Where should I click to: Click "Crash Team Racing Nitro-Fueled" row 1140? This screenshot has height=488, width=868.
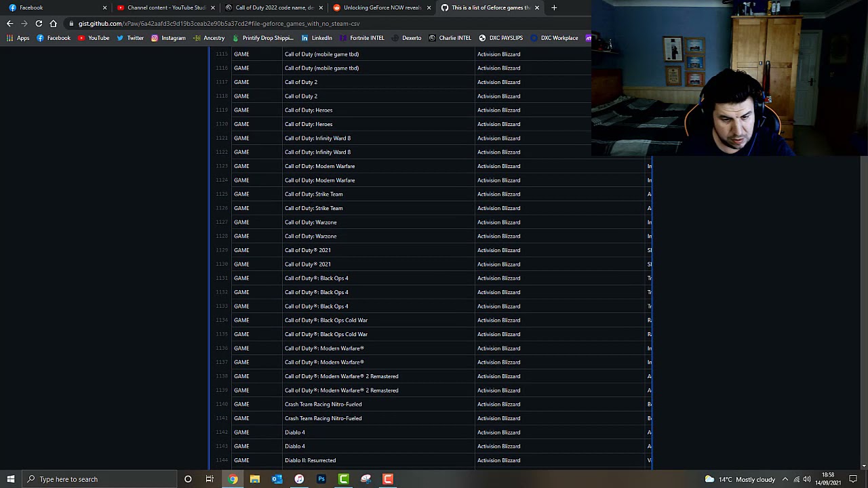pos(323,405)
